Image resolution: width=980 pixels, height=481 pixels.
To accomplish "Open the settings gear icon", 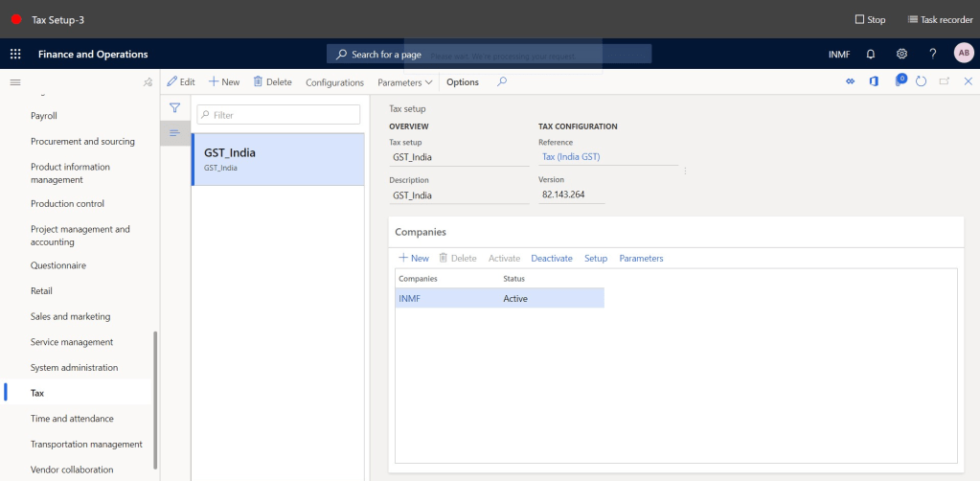I will pyautogui.click(x=901, y=55).
